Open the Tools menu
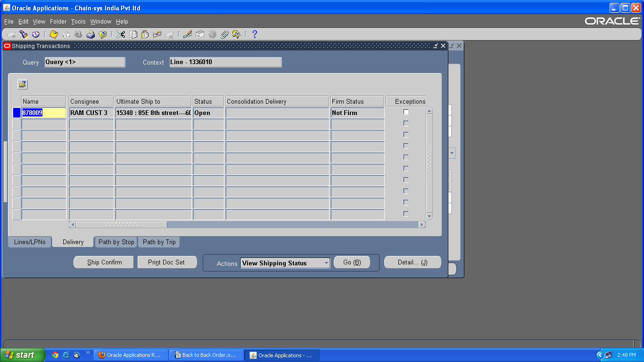644x362 pixels. (x=78, y=22)
